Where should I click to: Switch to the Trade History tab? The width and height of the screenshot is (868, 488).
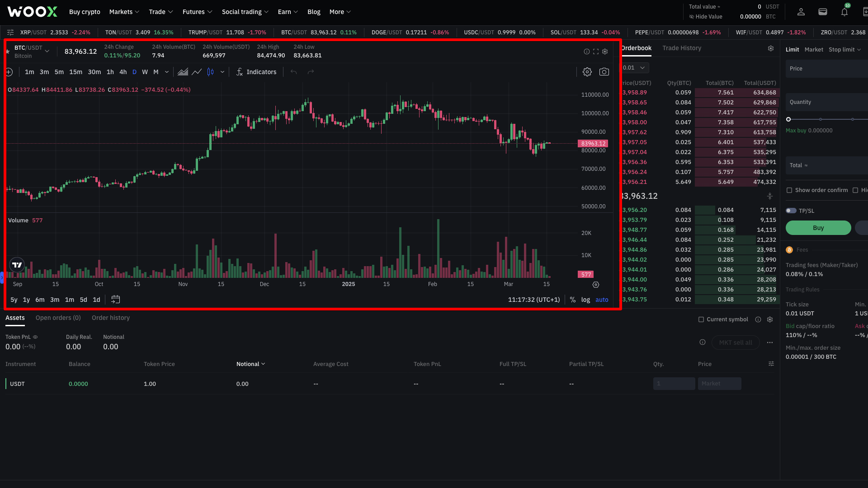click(682, 48)
